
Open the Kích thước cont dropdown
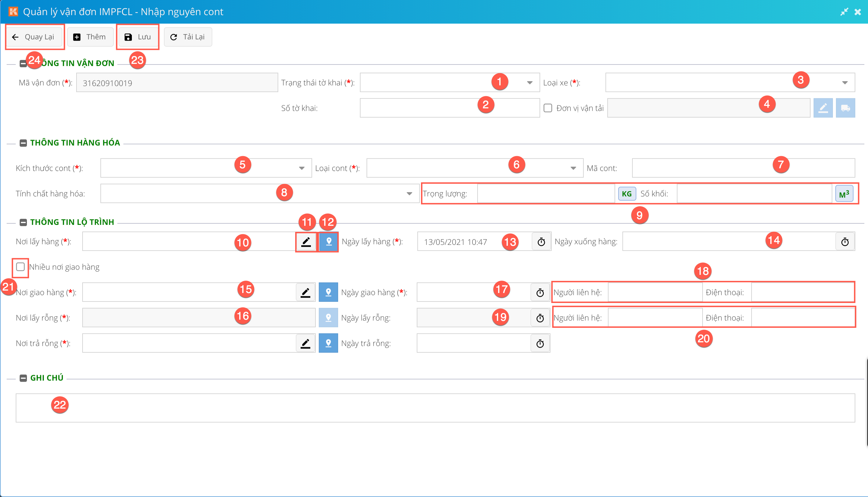pos(302,168)
